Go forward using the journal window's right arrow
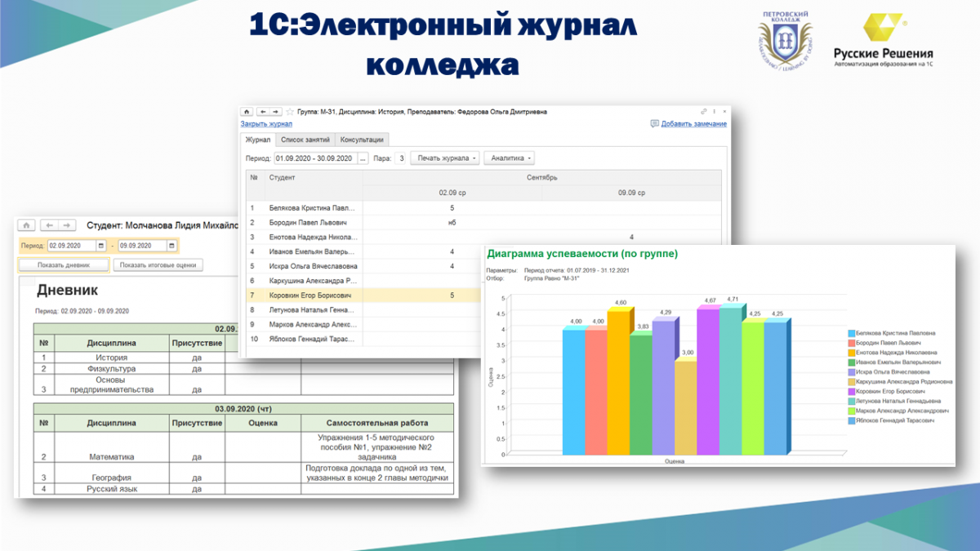 [x=276, y=112]
